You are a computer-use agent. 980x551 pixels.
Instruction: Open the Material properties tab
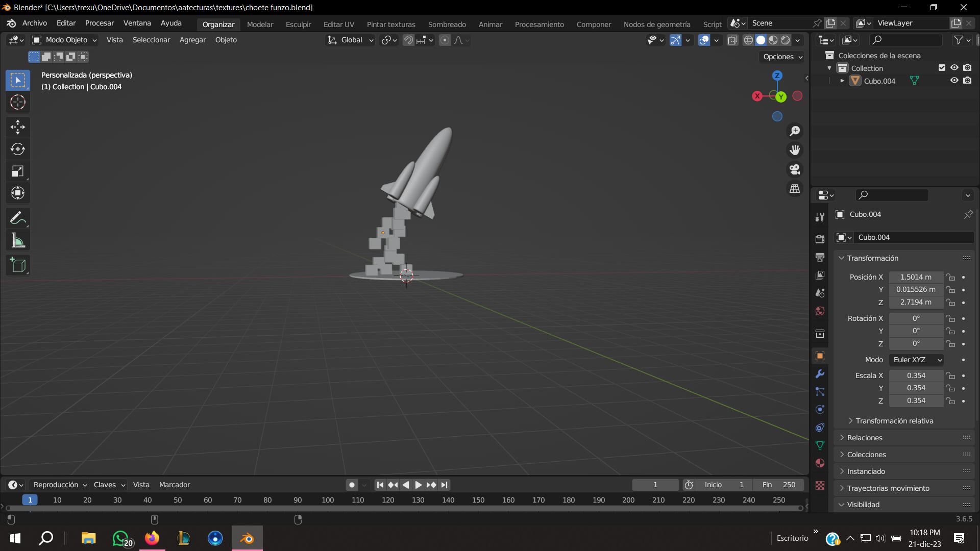click(820, 463)
